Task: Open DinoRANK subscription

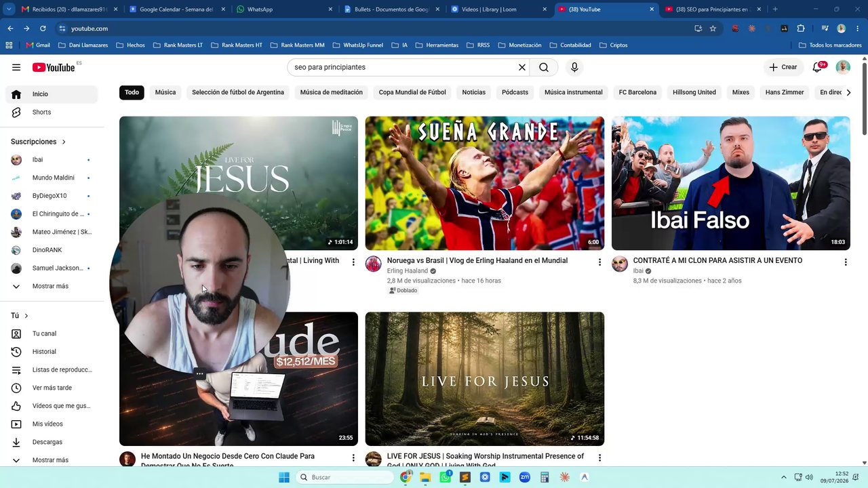Action: pyautogui.click(x=52, y=250)
